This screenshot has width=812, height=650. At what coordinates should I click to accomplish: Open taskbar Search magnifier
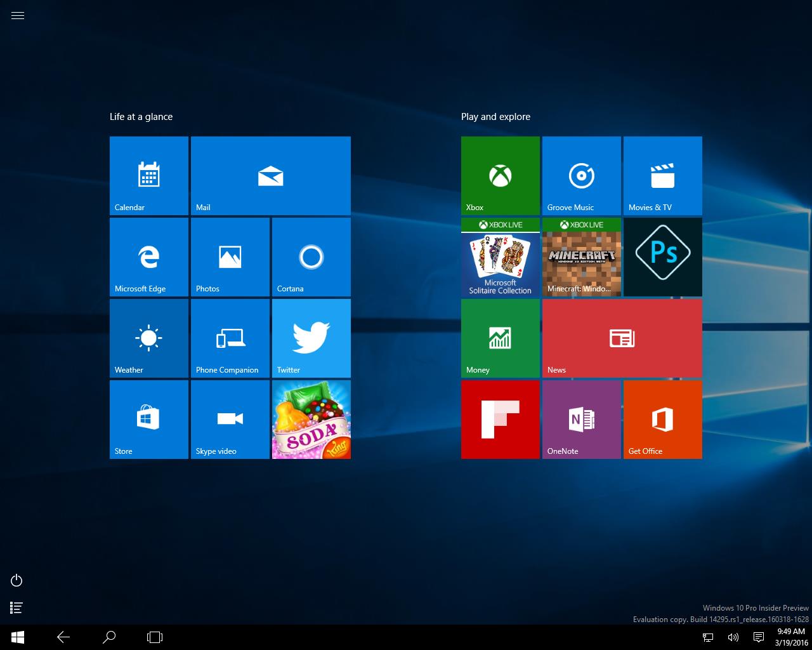tap(109, 637)
